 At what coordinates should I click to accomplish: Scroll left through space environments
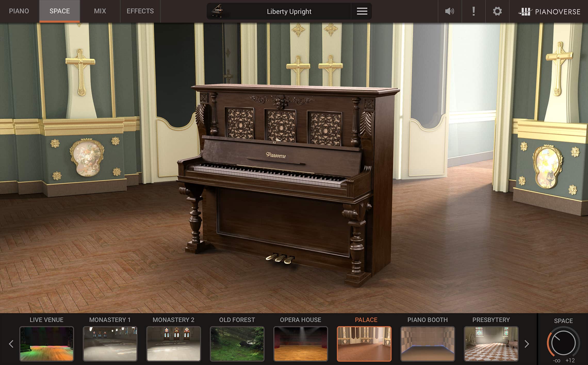click(x=11, y=343)
